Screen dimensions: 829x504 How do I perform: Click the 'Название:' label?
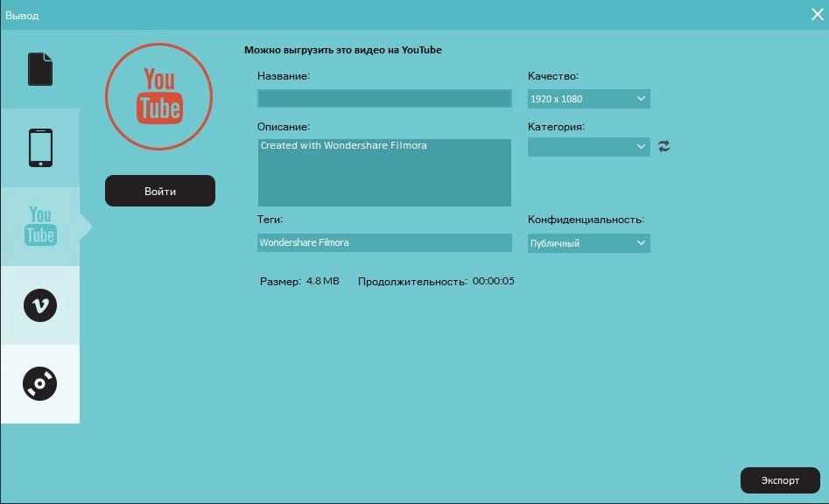point(284,76)
